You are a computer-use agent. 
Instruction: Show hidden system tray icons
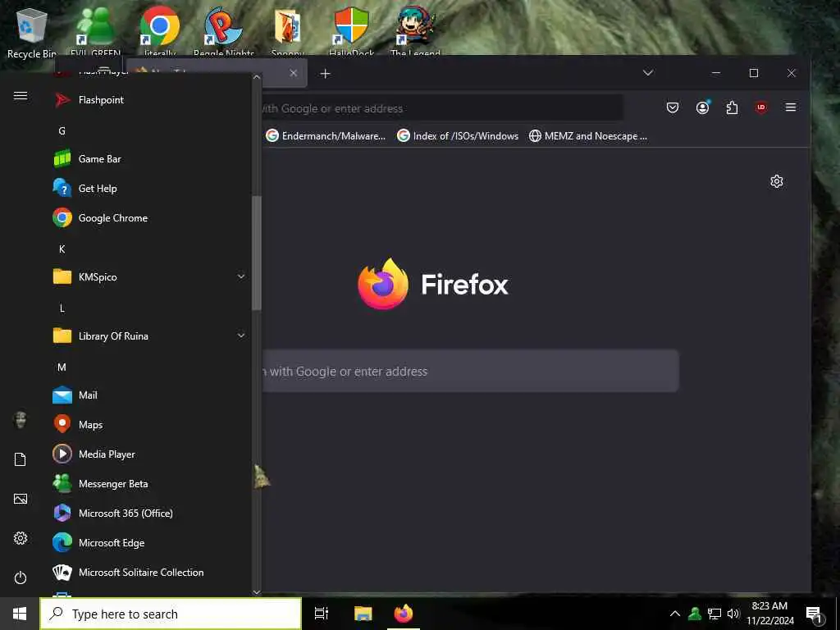(675, 614)
